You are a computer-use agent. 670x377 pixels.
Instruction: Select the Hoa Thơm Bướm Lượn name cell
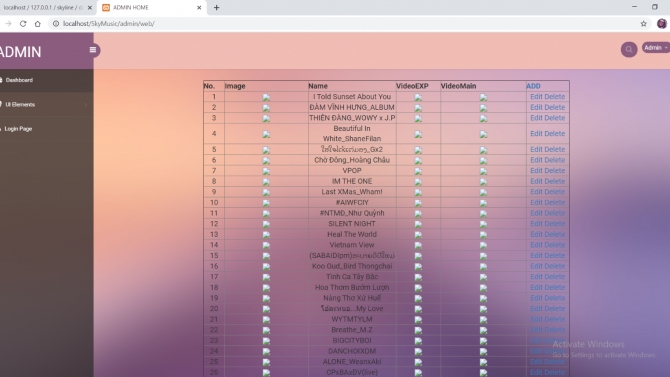coord(352,287)
